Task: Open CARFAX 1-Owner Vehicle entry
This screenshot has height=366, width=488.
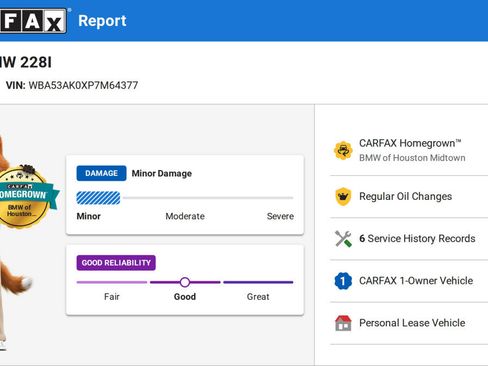Action: [x=409, y=281]
